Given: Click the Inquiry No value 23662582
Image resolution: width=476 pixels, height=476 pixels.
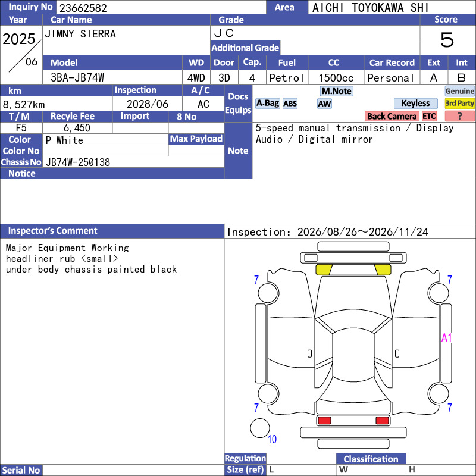Looking at the screenshot, I should pyautogui.click(x=83, y=8).
